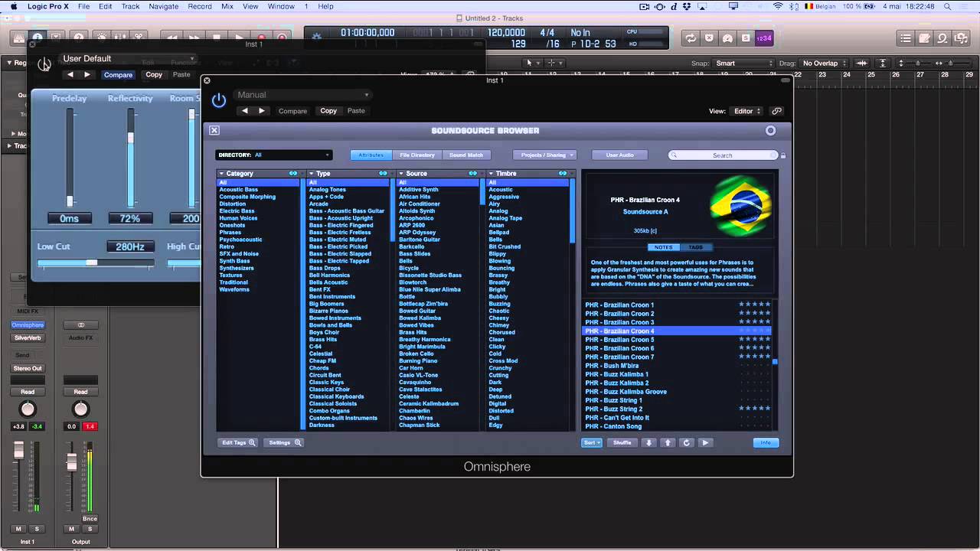
Task: Click the refresh browser icon
Action: click(x=686, y=442)
